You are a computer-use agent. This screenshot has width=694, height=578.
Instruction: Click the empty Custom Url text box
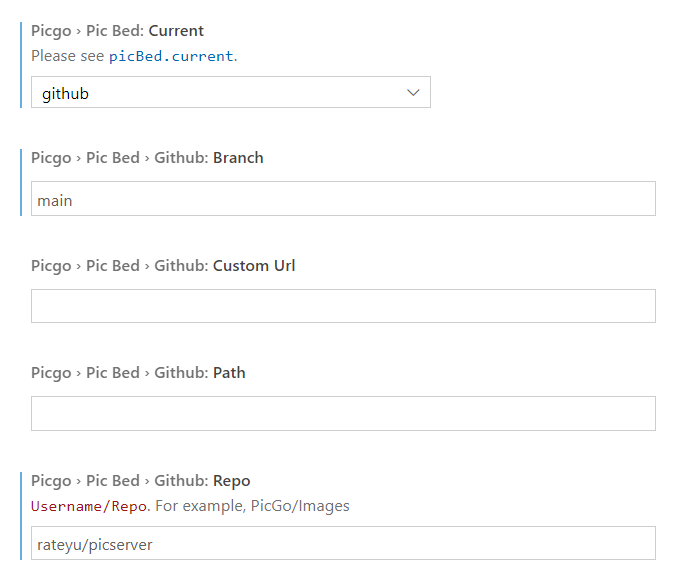tap(343, 306)
